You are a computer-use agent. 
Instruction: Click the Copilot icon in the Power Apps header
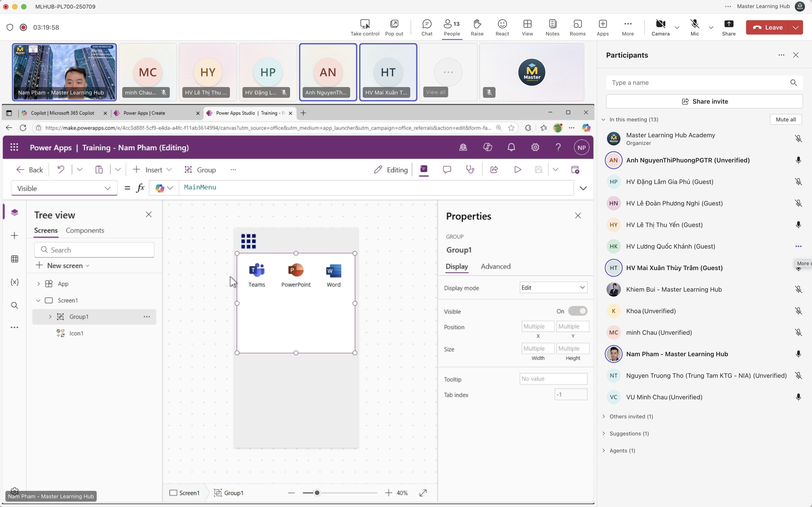click(x=487, y=147)
